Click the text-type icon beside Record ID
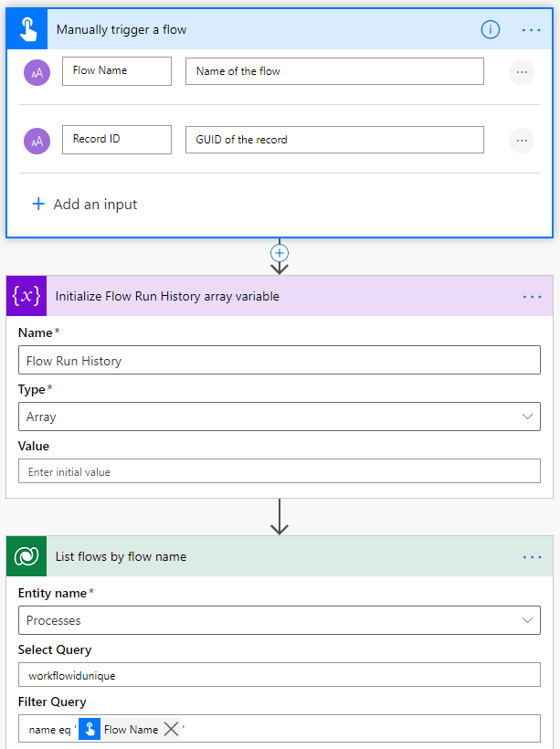This screenshot has height=749, width=560. tap(37, 140)
